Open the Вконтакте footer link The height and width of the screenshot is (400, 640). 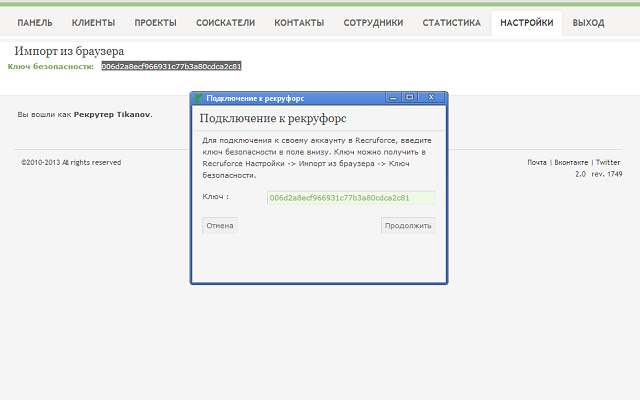coord(571,162)
